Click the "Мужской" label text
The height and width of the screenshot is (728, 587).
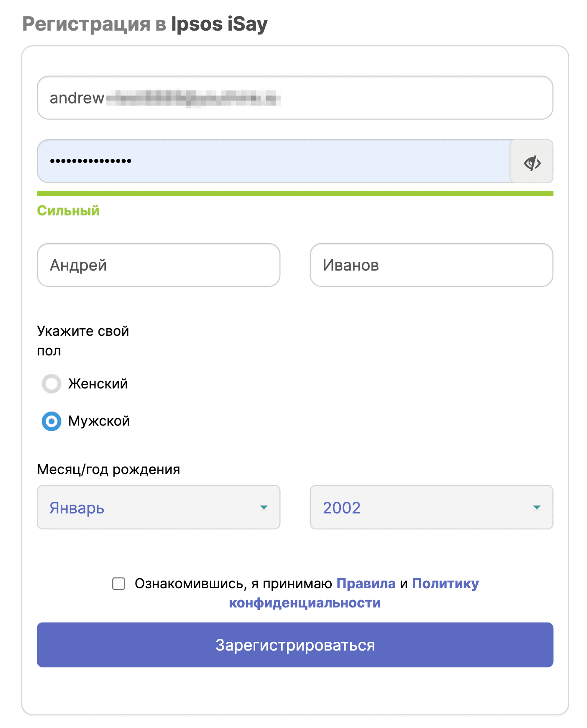[x=99, y=421]
